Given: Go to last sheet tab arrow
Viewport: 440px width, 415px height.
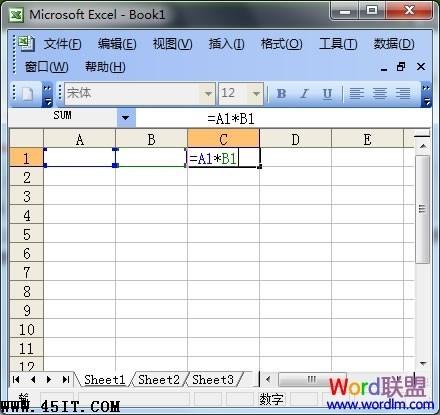Looking at the screenshot, I should click(66, 379).
